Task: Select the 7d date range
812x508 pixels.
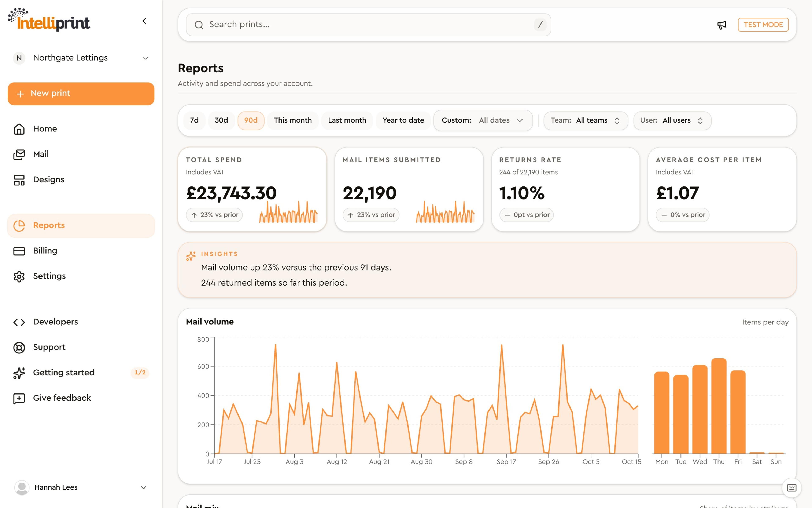Action: point(194,120)
